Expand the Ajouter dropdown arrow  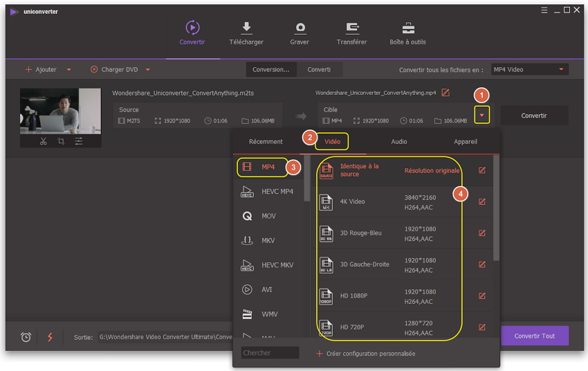tap(68, 69)
